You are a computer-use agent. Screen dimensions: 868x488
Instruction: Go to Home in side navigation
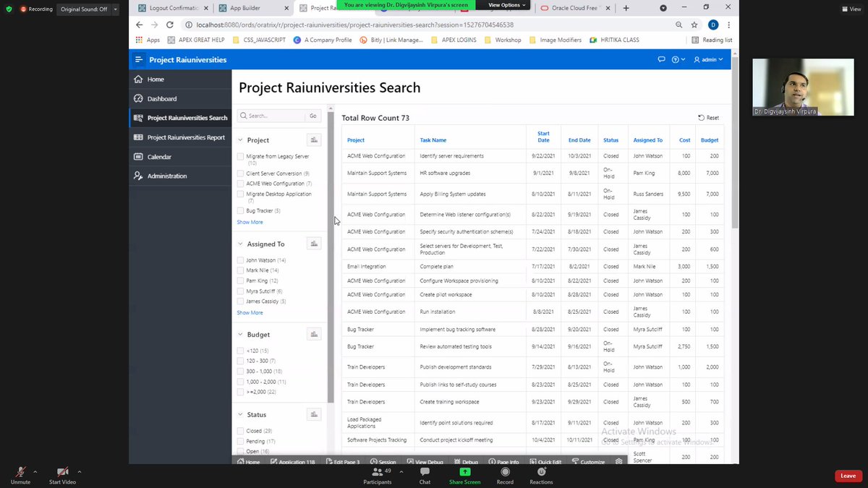180,79
